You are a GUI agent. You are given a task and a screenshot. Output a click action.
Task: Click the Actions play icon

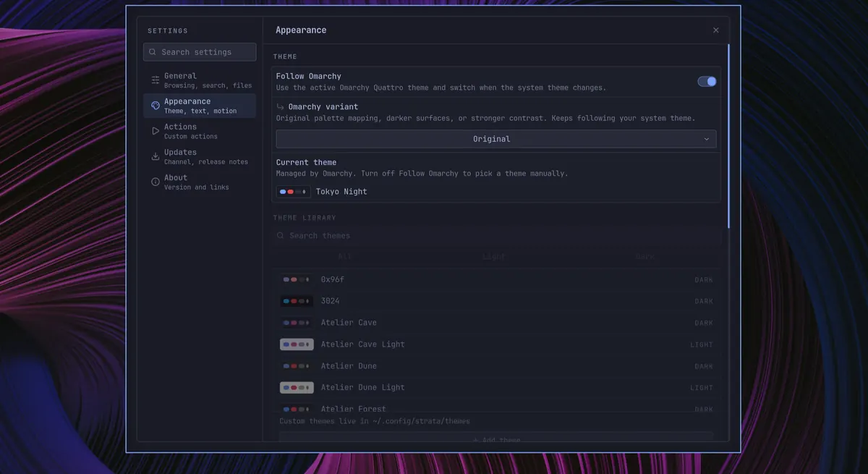(x=156, y=131)
